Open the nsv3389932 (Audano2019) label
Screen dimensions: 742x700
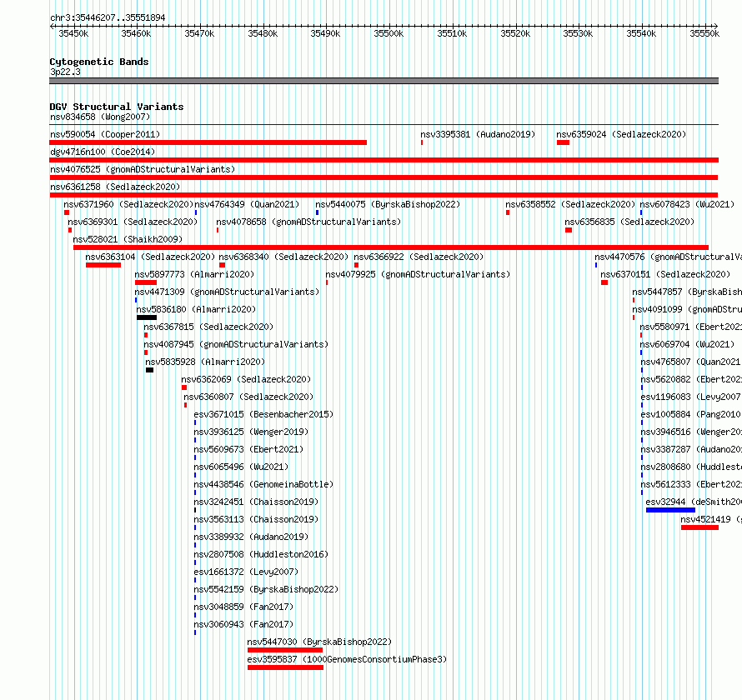pyautogui.click(x=251, y=537)
